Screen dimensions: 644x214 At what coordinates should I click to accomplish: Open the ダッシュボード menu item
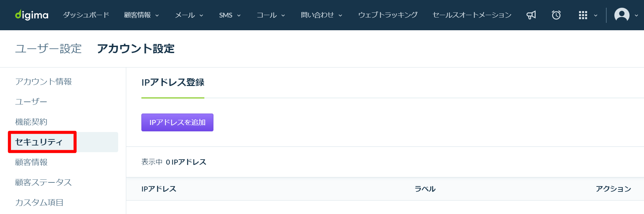click(x=86, y=15)
